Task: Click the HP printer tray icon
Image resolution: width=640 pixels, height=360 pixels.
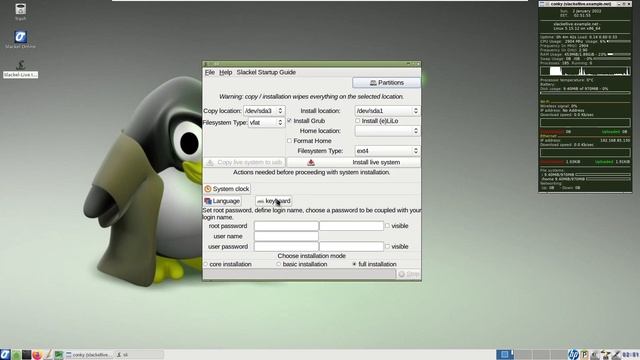Action: point(573,355)
